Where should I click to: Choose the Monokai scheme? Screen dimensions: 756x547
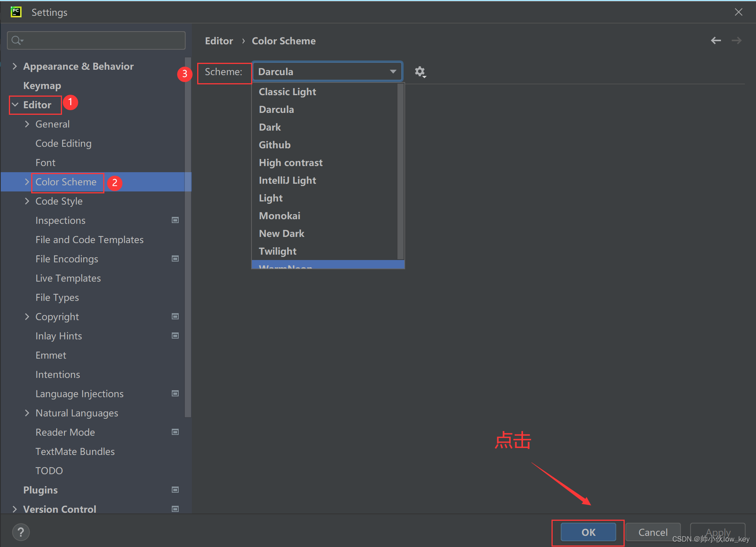tap(324, 216)
